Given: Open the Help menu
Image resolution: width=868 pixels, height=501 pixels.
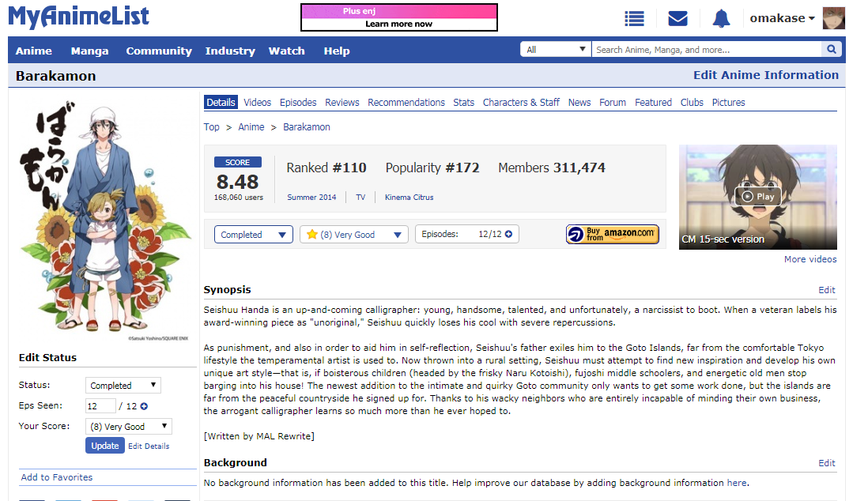Looking at the screenshot, I should (x=337, y=51).
